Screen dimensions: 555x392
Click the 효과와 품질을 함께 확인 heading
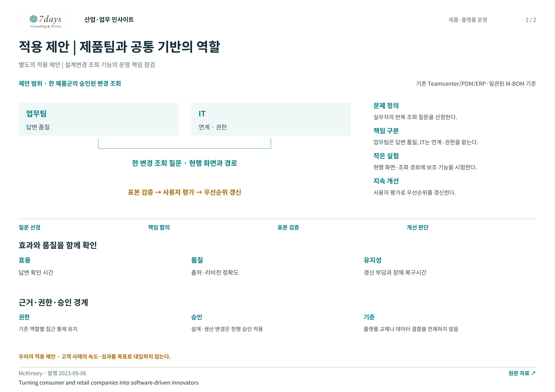(58, 245)
